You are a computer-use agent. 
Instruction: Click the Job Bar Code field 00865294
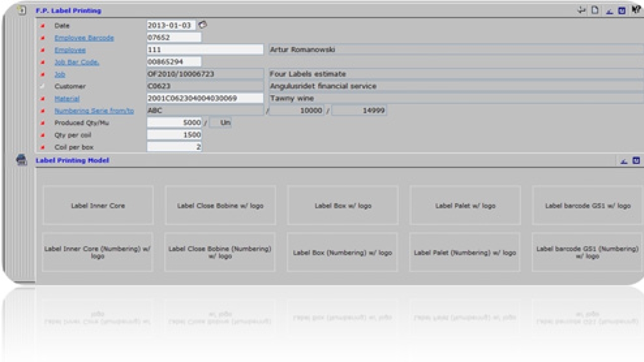coord(174,62)
